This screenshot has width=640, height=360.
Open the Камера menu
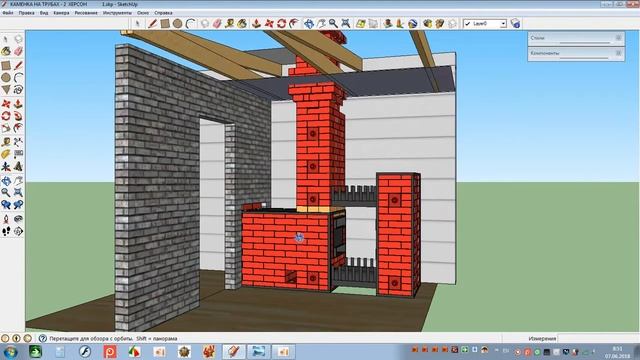pos(61,13)
